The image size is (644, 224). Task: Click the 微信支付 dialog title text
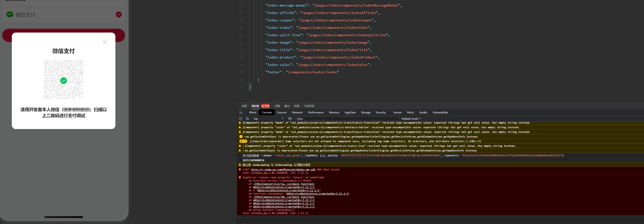(64, 51)
